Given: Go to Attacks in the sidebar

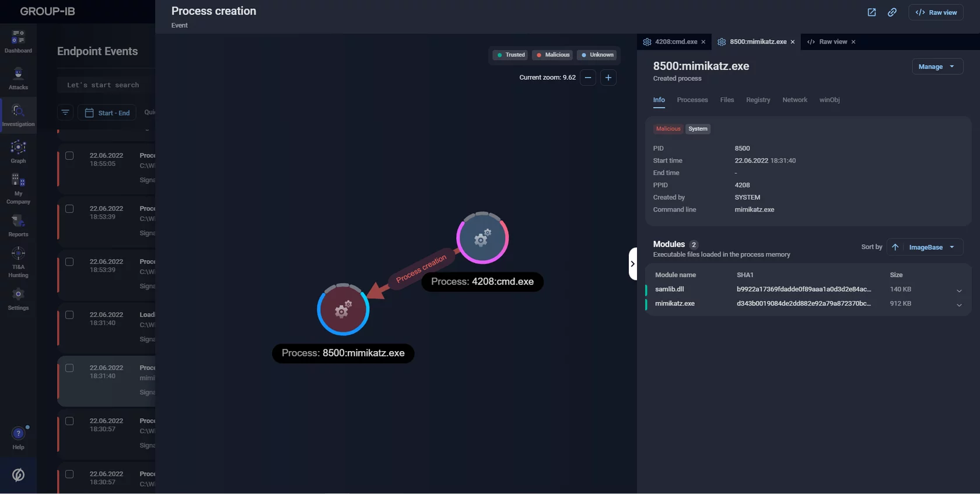Looking at the screenshot, I should click(x=18, y=78).
